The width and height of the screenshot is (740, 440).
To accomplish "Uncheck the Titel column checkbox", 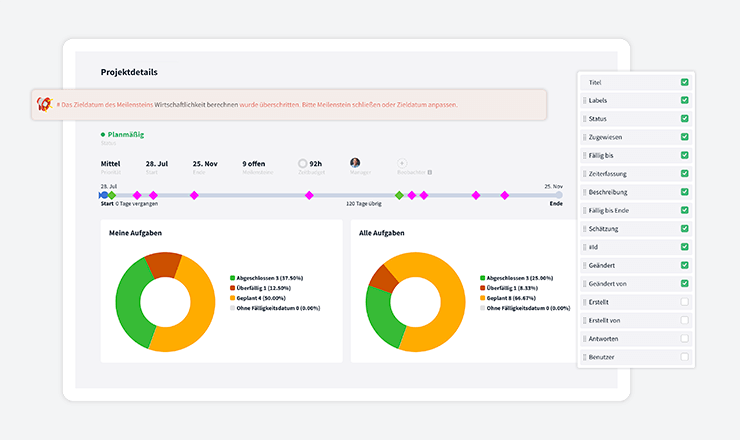I will point(684,82).
